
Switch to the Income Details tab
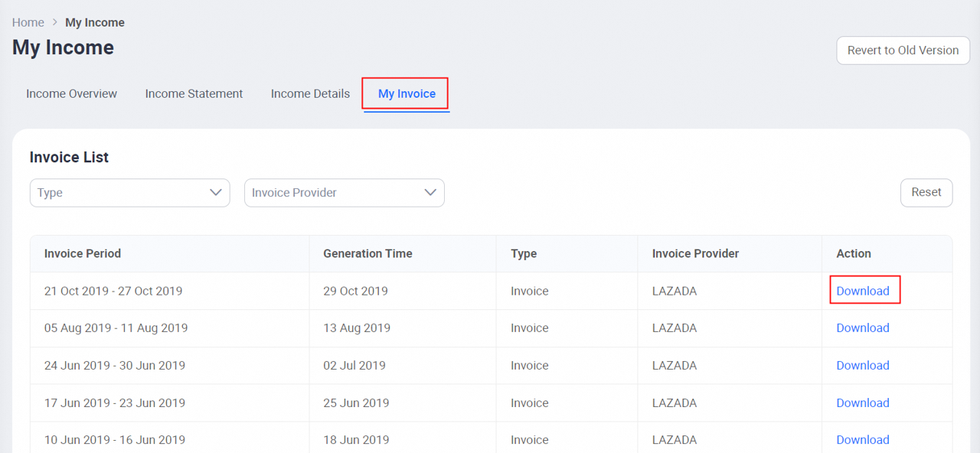point(310,93)
